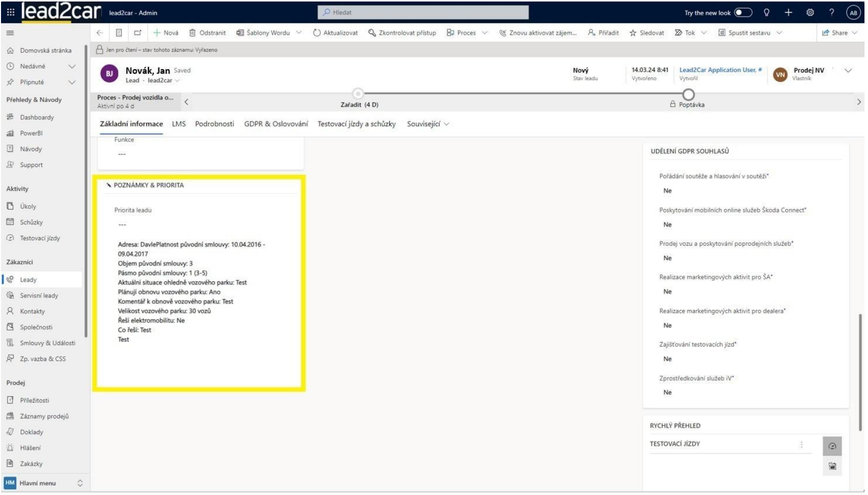Screen dimensions: 868x495
Task: Click the back arrow in command bar
Action: [x=100, y=33]
